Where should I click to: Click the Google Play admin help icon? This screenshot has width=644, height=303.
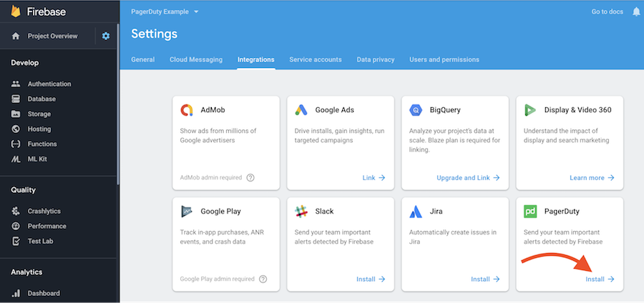264,279
